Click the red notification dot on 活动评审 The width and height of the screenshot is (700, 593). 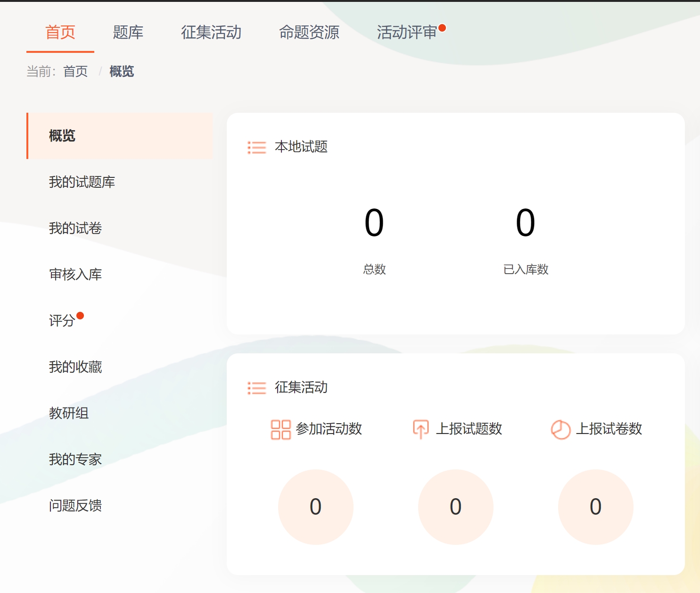click(x=442, y=28)
